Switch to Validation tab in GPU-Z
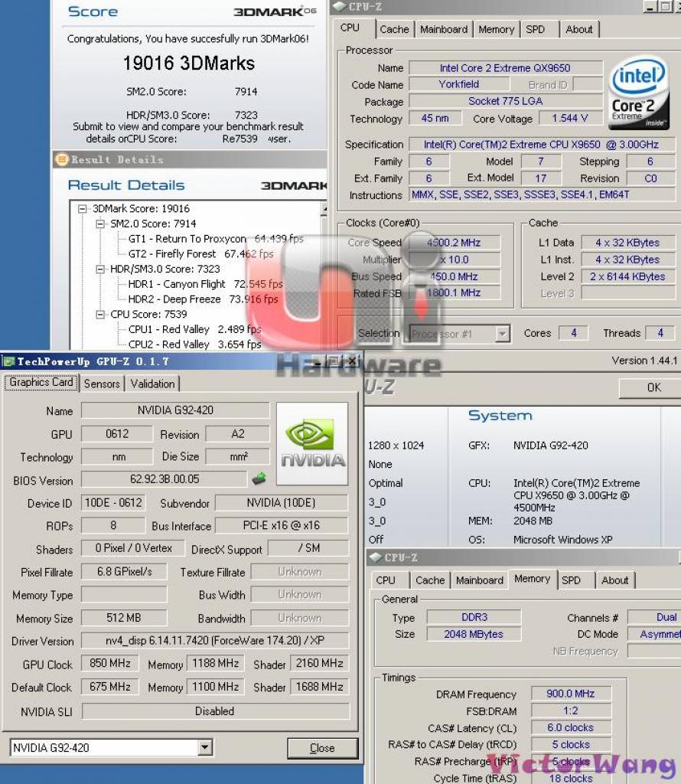The height and width of the screenshot is (784, 681). 152,384
